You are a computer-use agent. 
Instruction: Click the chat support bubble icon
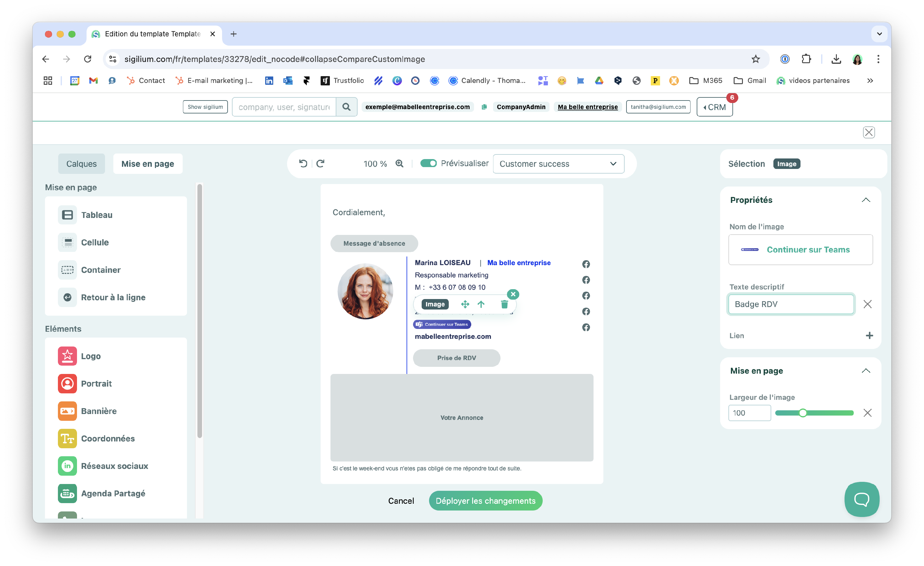[x=861, y=499]
